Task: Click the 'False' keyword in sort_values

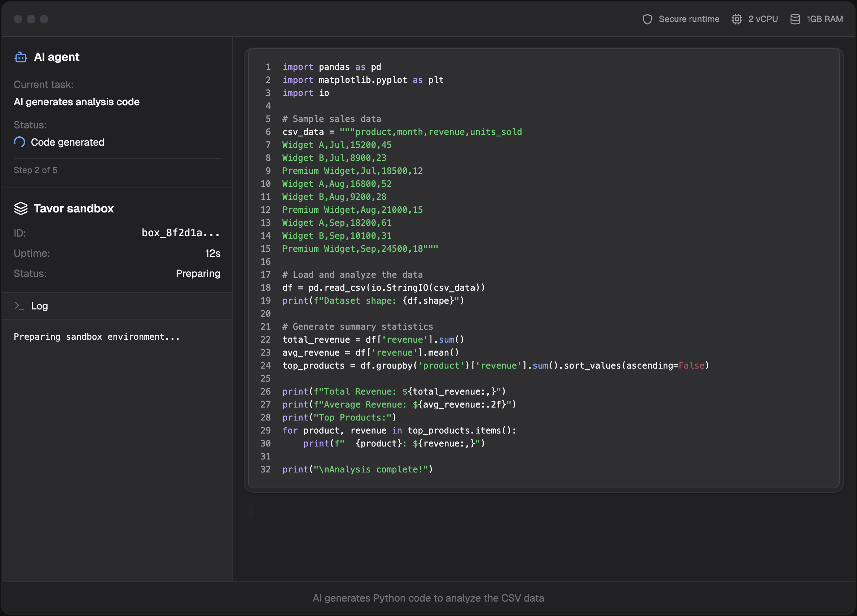Action: (x=691, y=365)
